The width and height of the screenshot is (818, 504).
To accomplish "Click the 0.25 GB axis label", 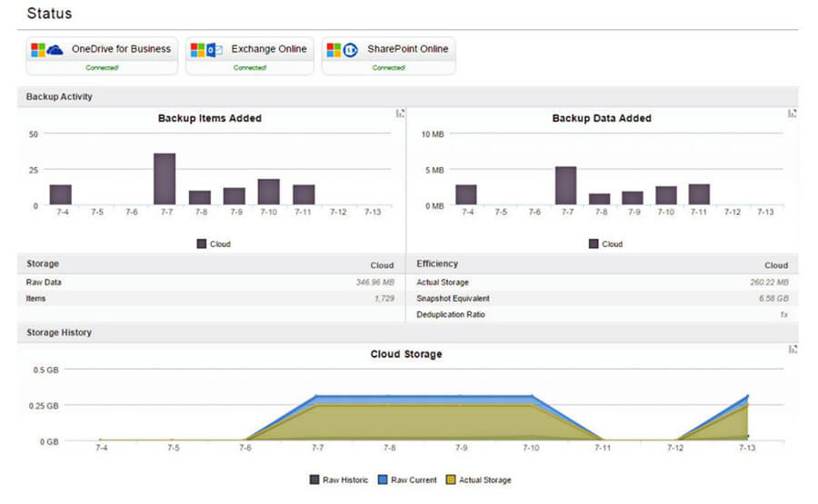I will (x=44, y=406).
